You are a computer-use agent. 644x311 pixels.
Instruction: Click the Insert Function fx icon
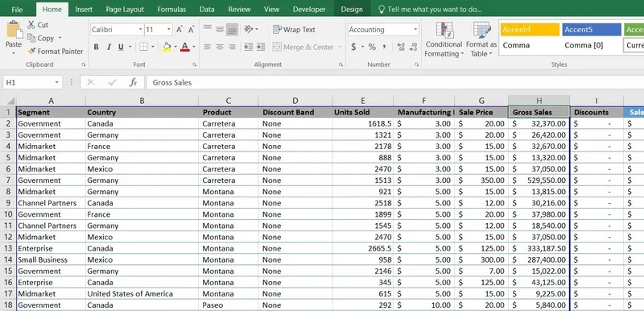pyautogui.click(x=133, y=82)
